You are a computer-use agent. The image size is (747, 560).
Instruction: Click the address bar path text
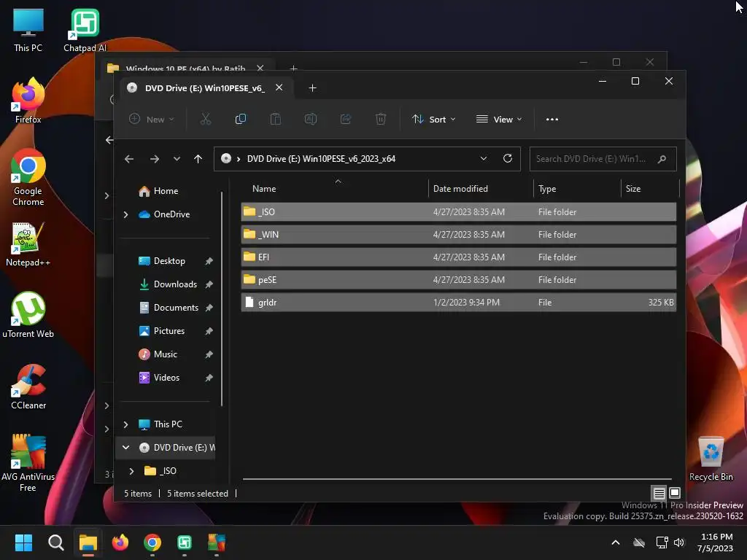(x=321, y=159)
